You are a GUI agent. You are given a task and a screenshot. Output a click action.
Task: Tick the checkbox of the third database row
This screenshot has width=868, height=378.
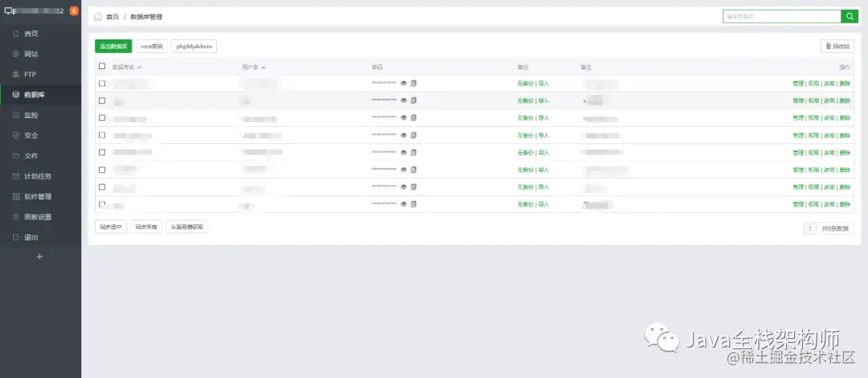point(102,117)
